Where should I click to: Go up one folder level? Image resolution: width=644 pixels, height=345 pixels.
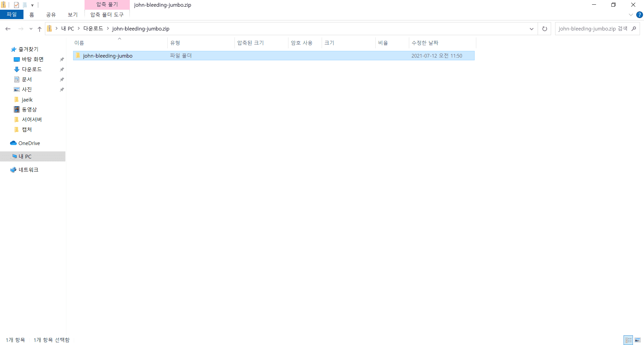pos(40,29)
